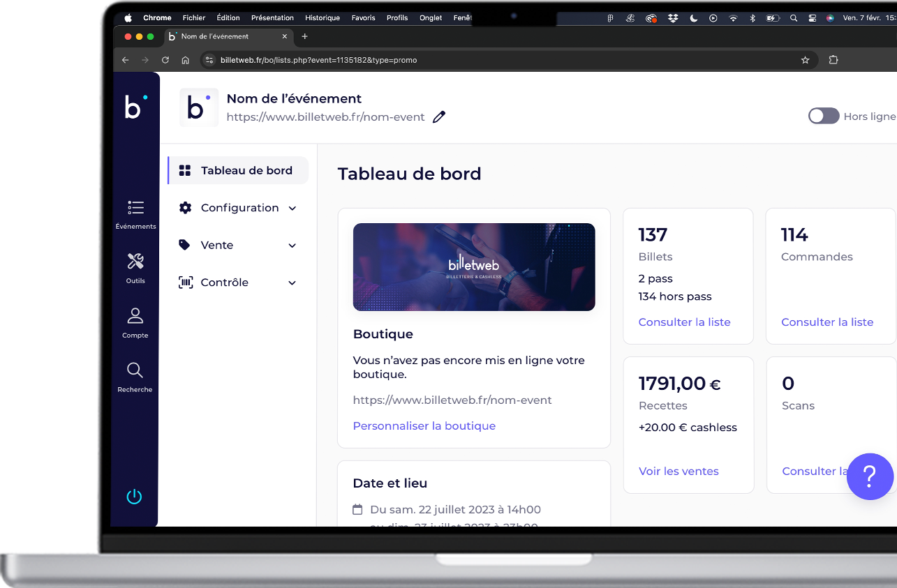Reload the page in Chrome
This screenshot has width=897, height=588.
[x=165, y=60]
